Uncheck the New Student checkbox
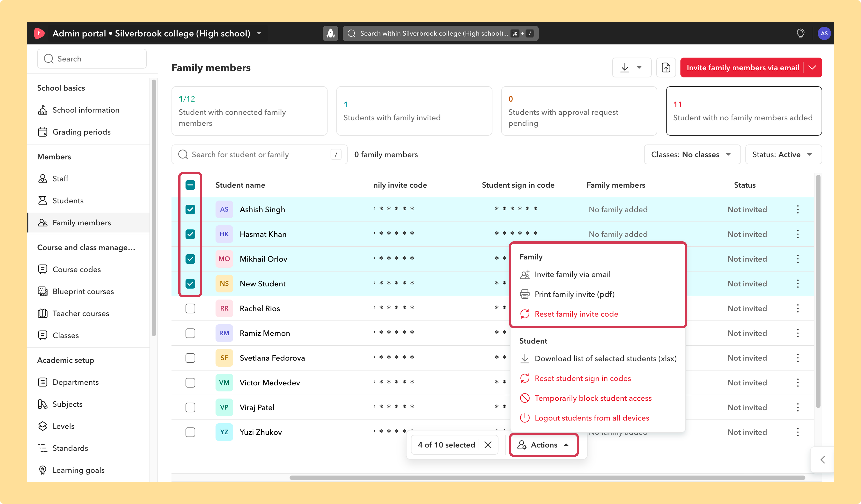Screen dimensions: 861x504 click(190, 283)
